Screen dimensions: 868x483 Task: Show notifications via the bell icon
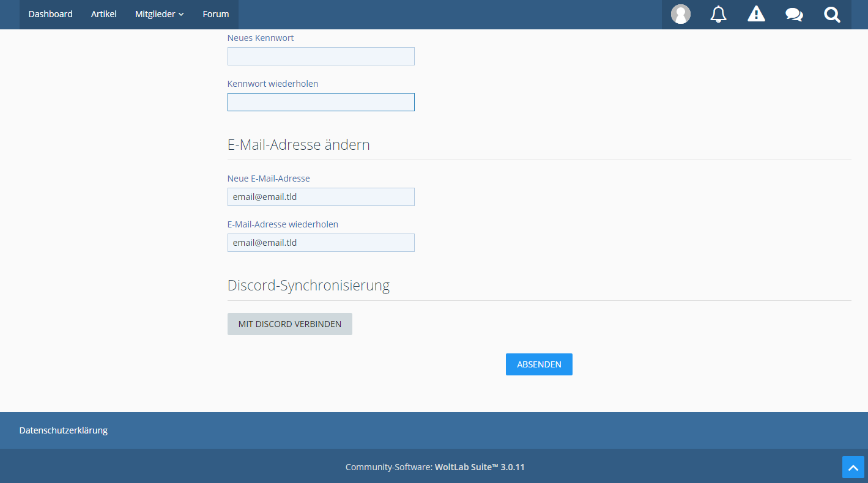click(x=718, y=14)
